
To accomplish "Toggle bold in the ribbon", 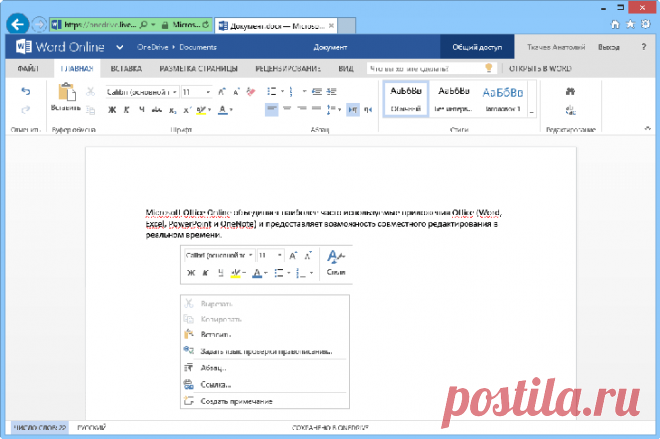I will tap(112, 110).
